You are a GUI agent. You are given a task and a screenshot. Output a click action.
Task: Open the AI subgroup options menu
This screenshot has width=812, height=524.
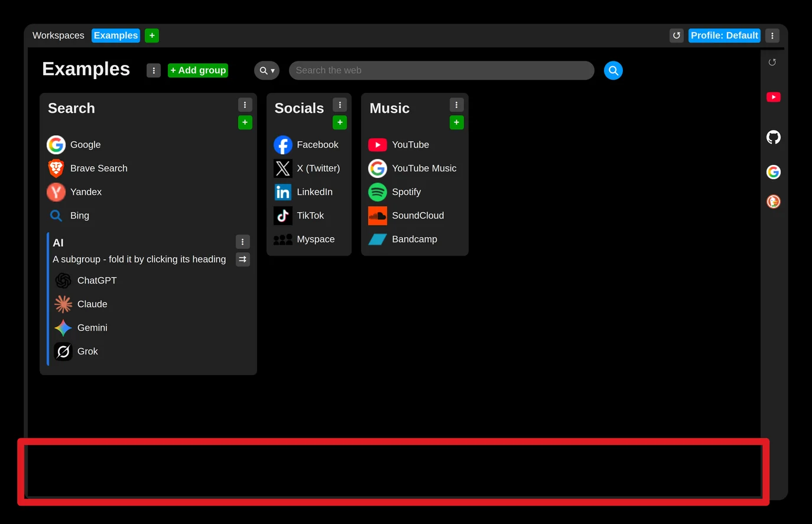243,242
